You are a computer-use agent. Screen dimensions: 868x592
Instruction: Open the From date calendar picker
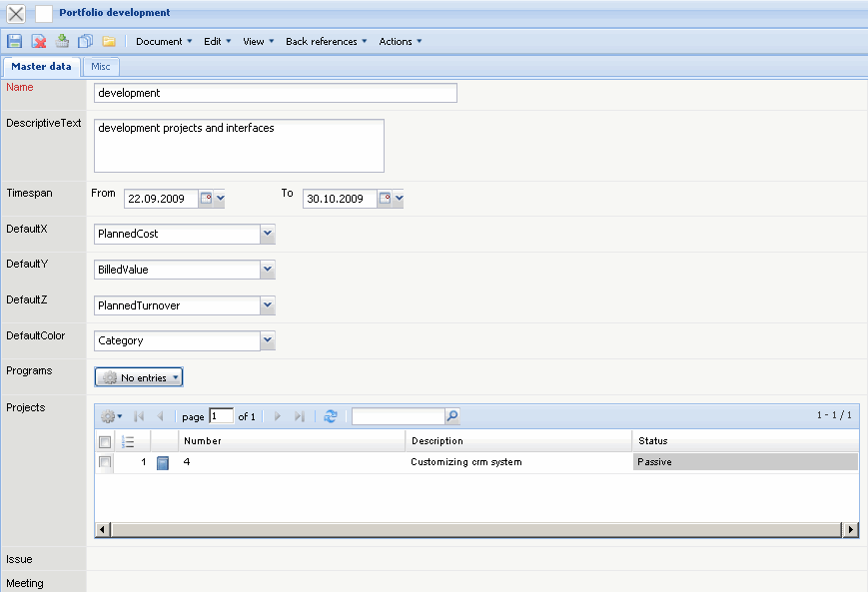point(208,199)
